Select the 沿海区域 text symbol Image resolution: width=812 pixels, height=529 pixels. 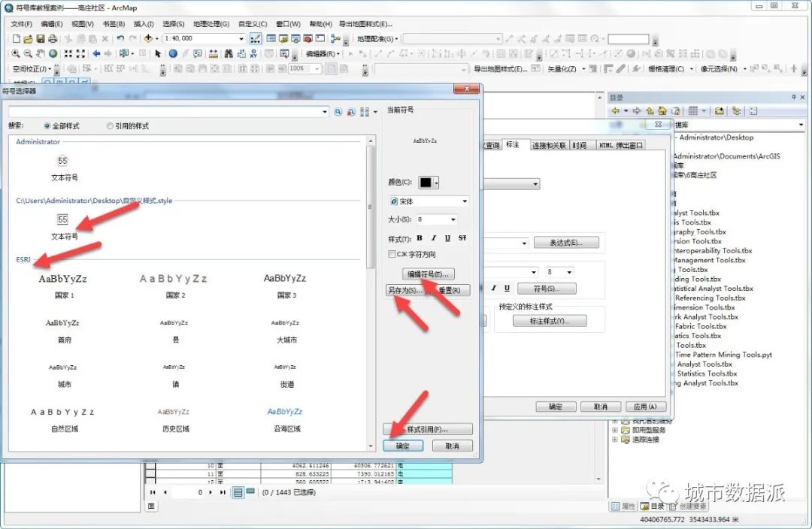[x=287, y=419]
